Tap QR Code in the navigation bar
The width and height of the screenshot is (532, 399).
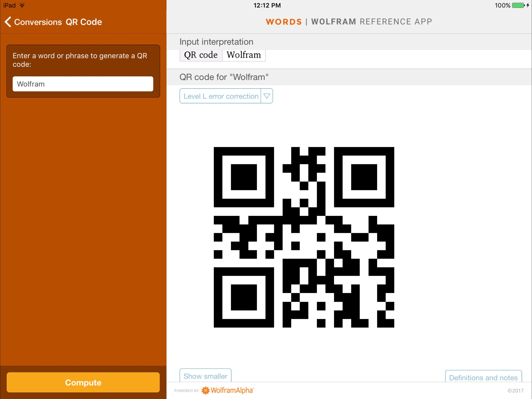(84, 21)
